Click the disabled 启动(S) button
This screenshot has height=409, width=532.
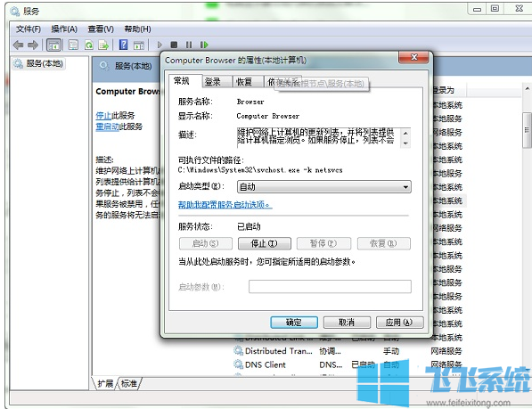(206, 243)
